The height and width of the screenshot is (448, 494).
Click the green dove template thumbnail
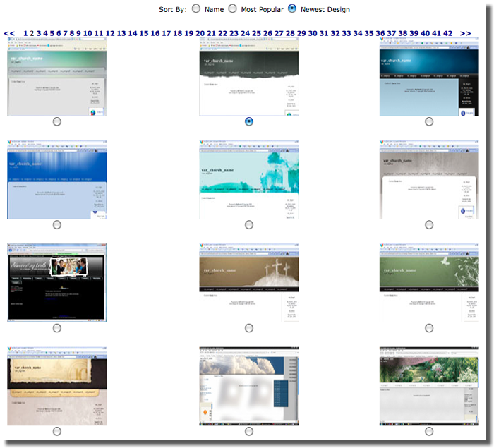pos(429,283)
